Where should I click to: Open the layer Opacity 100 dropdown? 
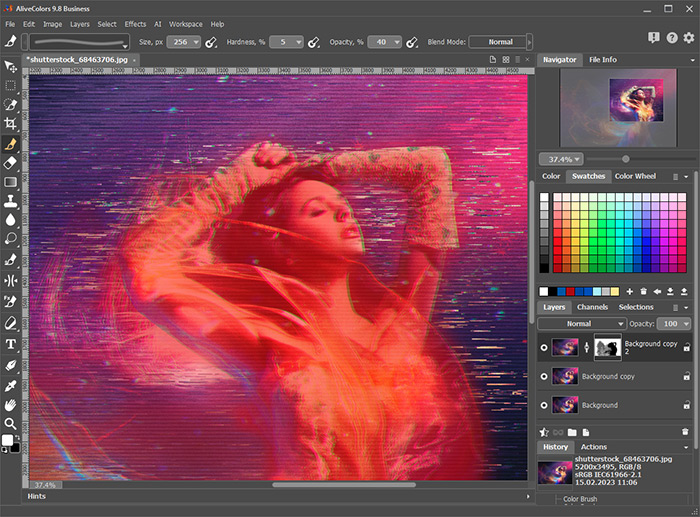tap(686, 324)
